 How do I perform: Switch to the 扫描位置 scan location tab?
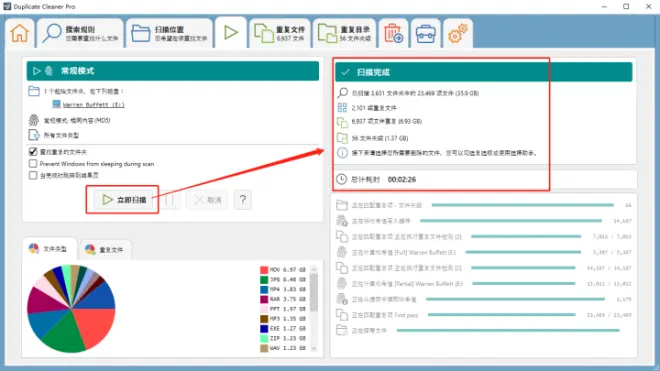click(x=169, y=33)
